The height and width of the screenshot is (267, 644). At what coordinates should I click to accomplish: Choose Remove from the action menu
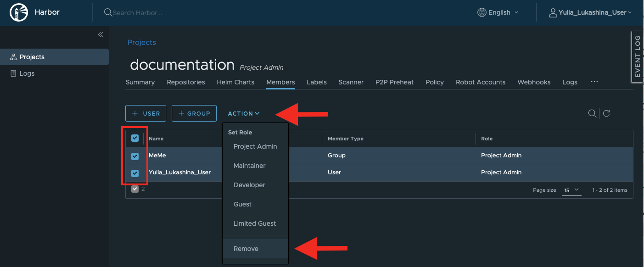click(255, 249)
